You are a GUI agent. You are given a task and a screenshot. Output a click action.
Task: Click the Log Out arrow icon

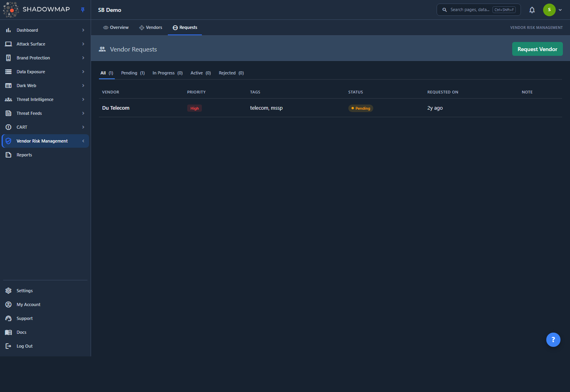pos(8,346)
